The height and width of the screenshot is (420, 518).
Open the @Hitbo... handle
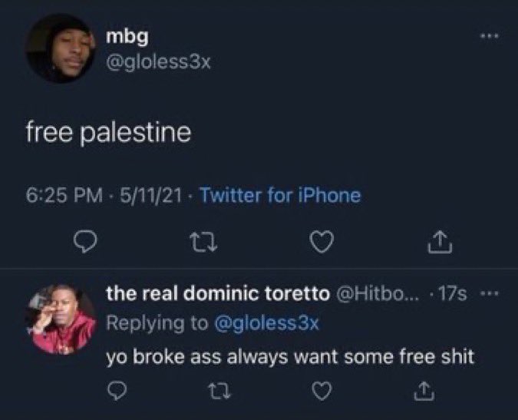click(x=377, y=293)
